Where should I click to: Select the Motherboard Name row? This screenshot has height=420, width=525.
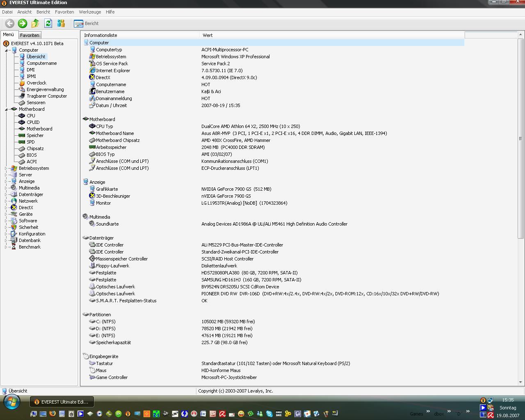273,133
